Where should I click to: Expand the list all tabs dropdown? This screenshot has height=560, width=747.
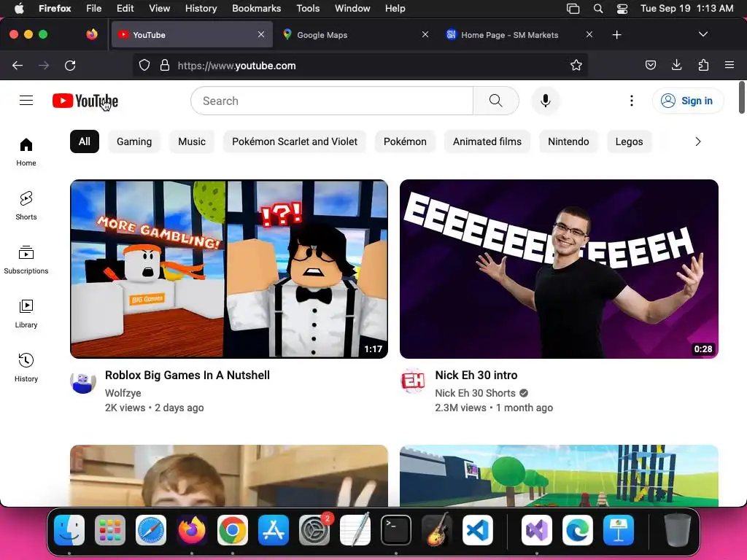(x=703, y=34)
